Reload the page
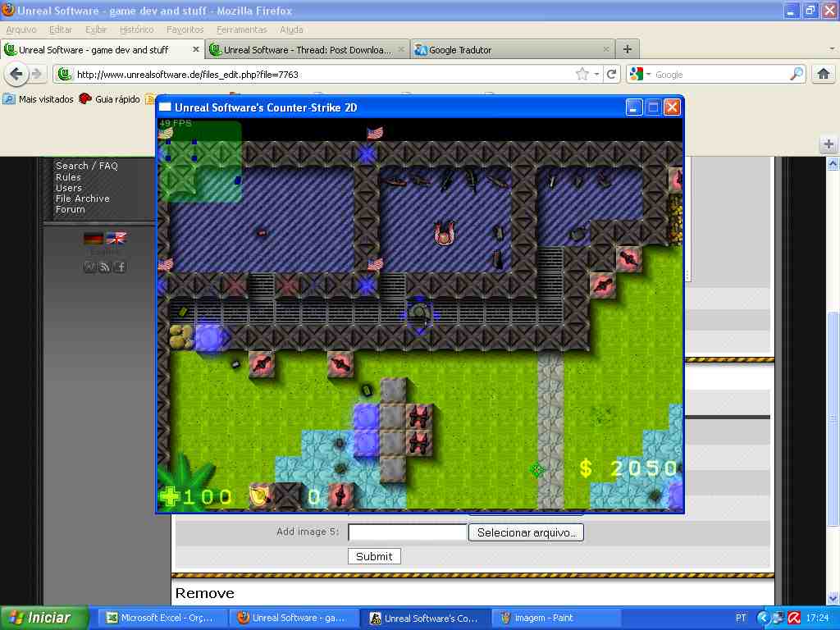This screenshot has height=630, width=840. click(x=611, y=74)
